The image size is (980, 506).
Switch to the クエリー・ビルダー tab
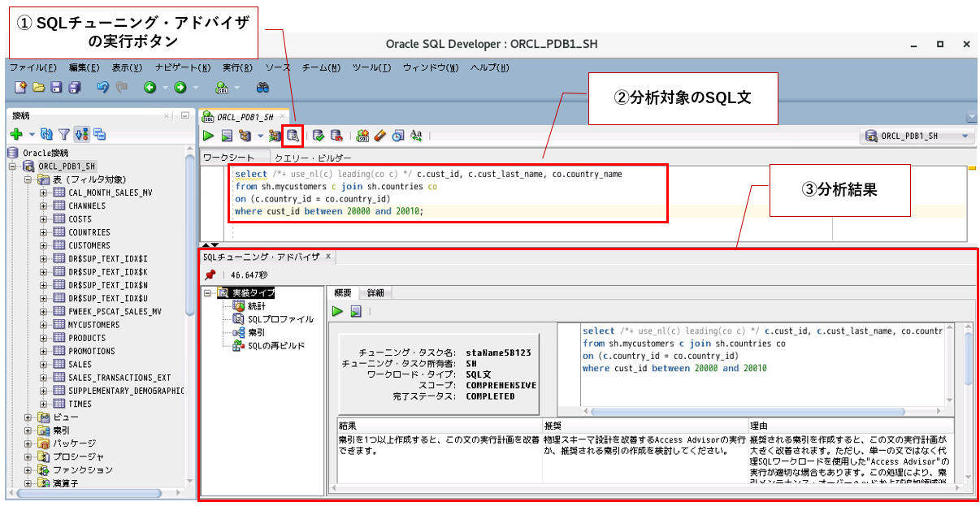314,158
